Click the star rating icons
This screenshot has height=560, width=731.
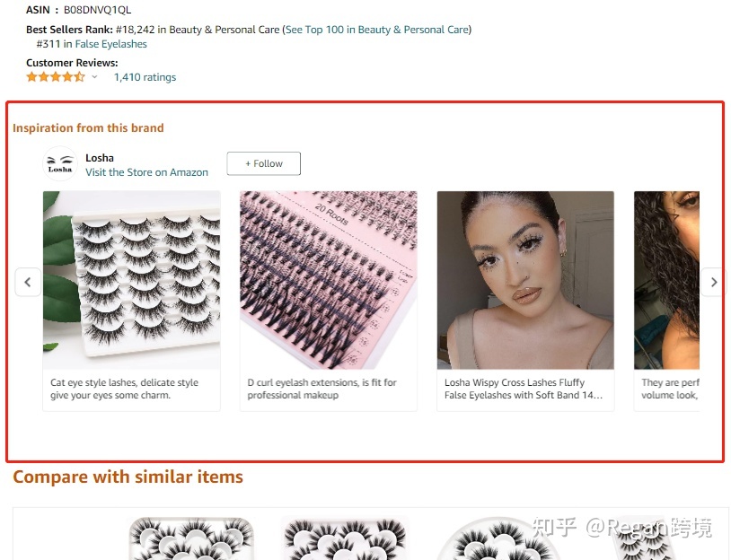coord(56,77)
